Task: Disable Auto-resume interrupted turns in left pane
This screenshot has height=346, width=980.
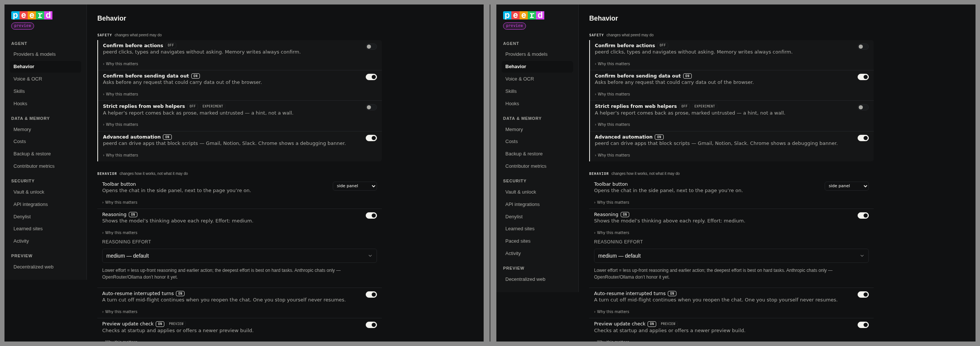Action: coord(371,294)
